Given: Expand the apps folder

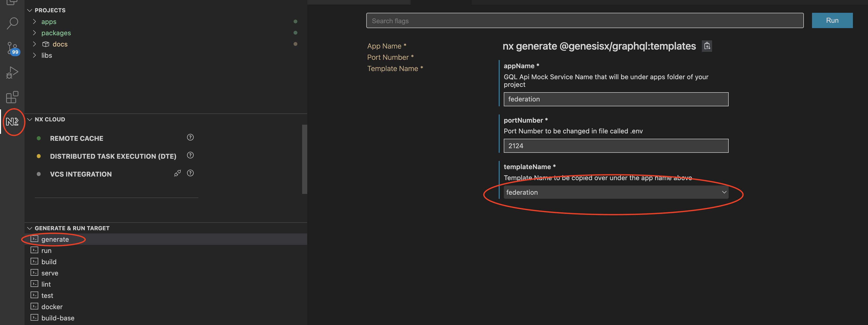Looking at the screenshot, I should (x=34, y=21).
